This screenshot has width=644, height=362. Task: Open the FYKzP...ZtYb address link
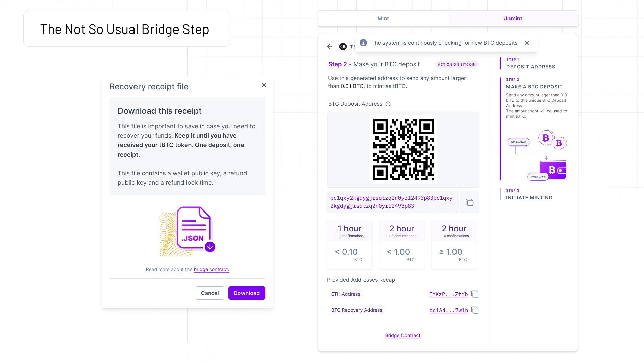[448, 294]
